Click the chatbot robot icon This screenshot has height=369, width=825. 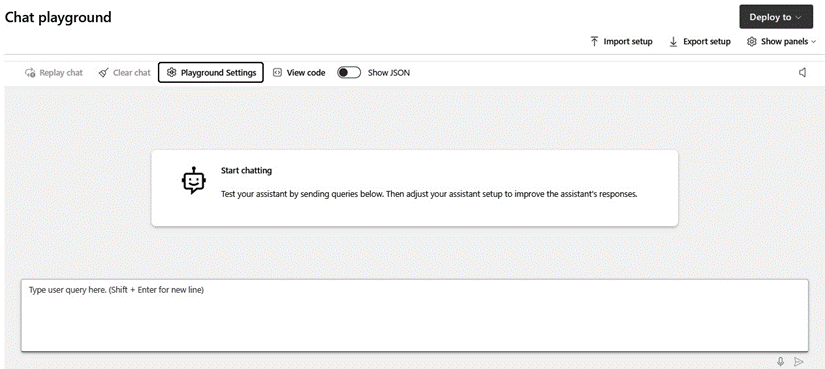[194, 181]
